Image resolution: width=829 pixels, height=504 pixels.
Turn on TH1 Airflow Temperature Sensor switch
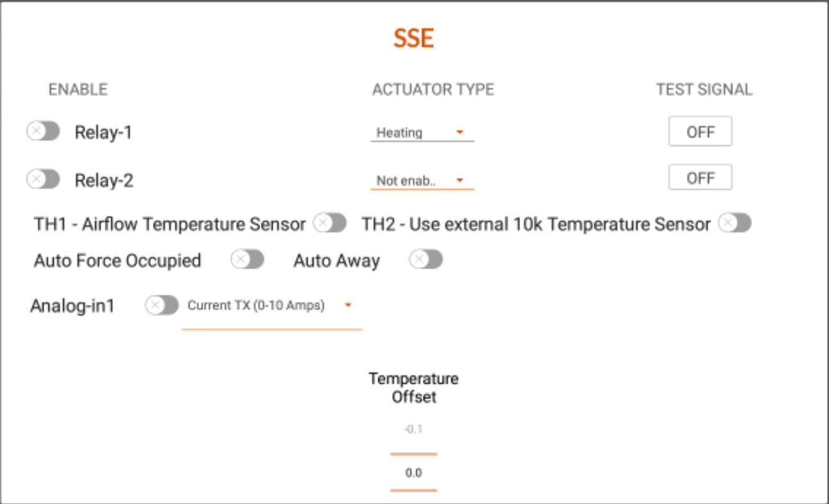(329, 223)
